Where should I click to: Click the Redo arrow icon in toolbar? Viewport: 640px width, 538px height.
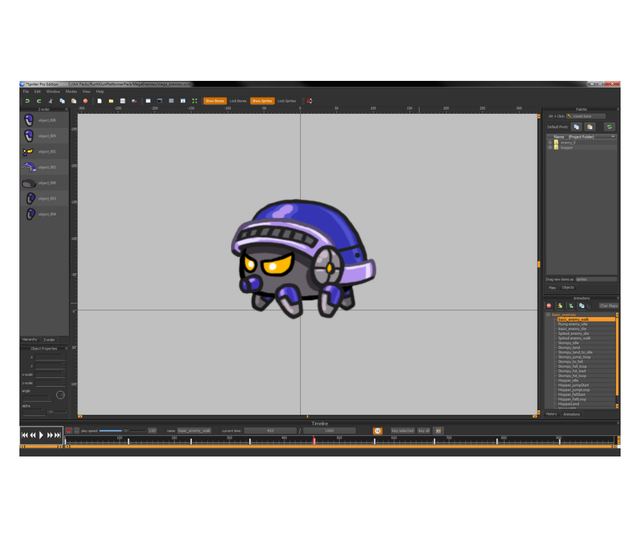pyautogui.click(x=39, y=101)
